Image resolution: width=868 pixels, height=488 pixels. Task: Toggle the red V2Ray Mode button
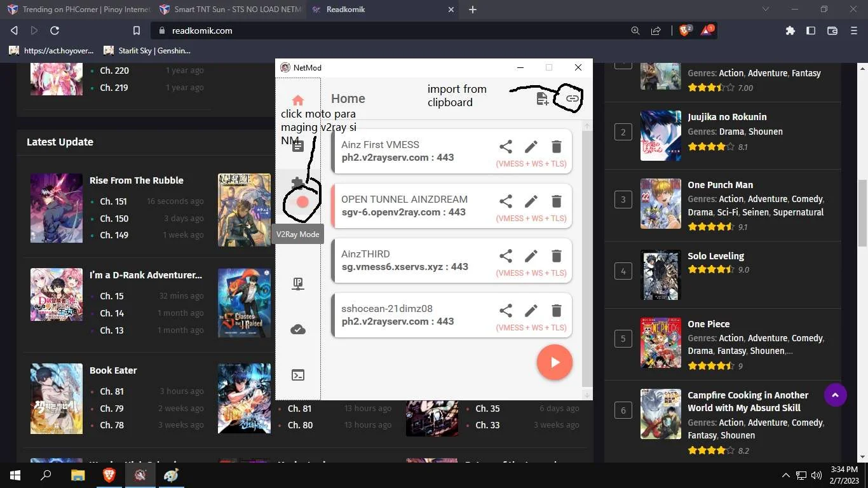pyautogui.click(x=302, y=202)
